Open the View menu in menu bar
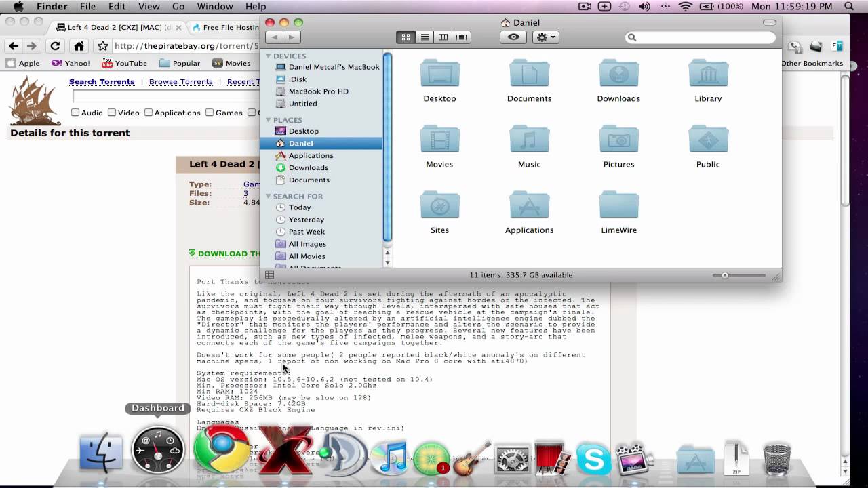Screen dimensions: 868x488 pyautogui.click(x=149, y=7)
